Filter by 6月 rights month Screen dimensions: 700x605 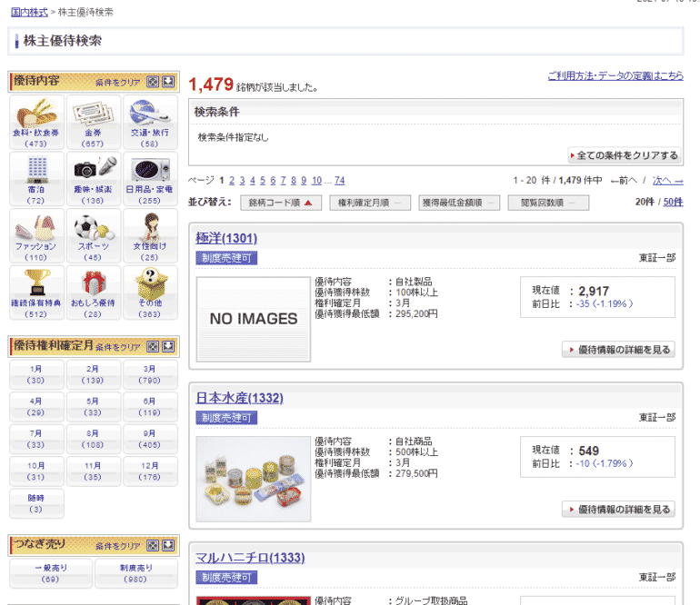coord(150,407)
